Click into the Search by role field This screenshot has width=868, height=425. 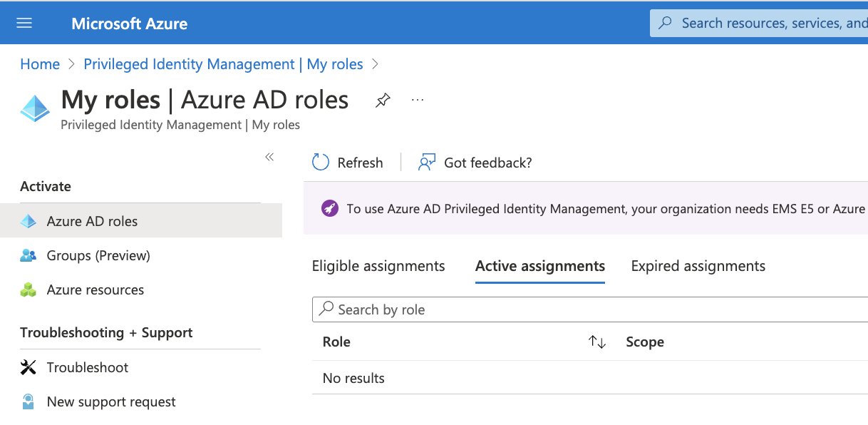[x=590, y=309]
